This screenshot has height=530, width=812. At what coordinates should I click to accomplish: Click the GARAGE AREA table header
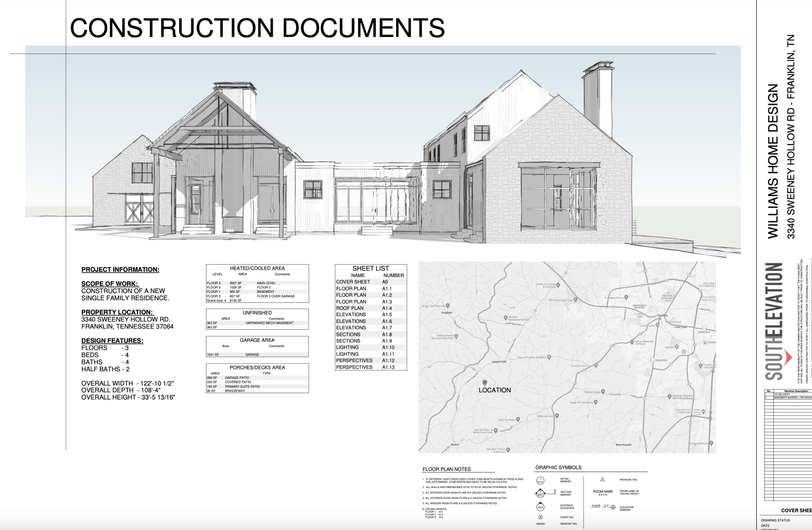[x=257, y=340]
